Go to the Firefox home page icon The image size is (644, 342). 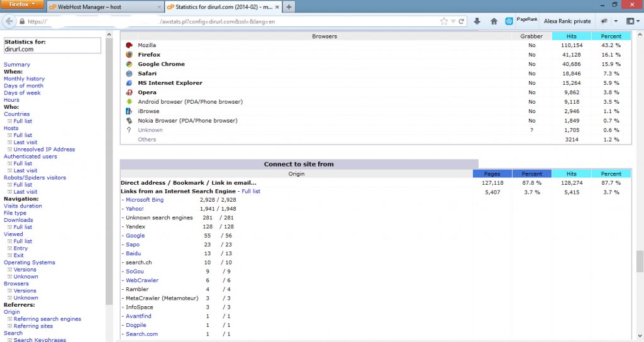pyautogui.click(x=494, y=21)
